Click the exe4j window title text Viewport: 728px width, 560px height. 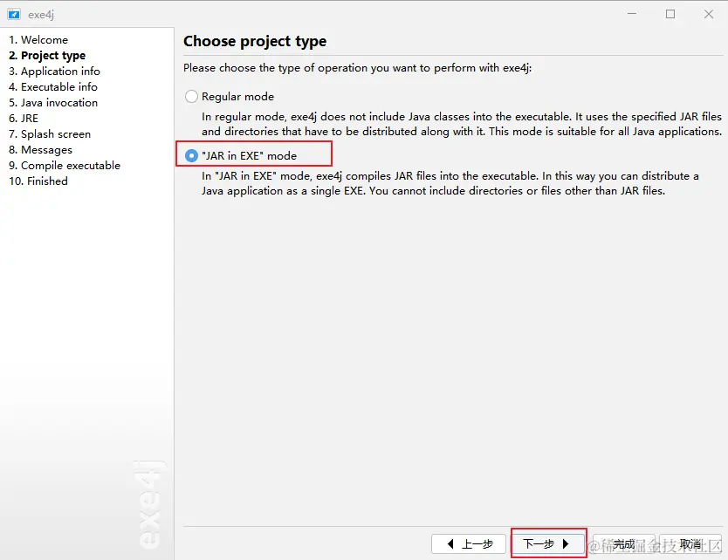pos(41,15)
